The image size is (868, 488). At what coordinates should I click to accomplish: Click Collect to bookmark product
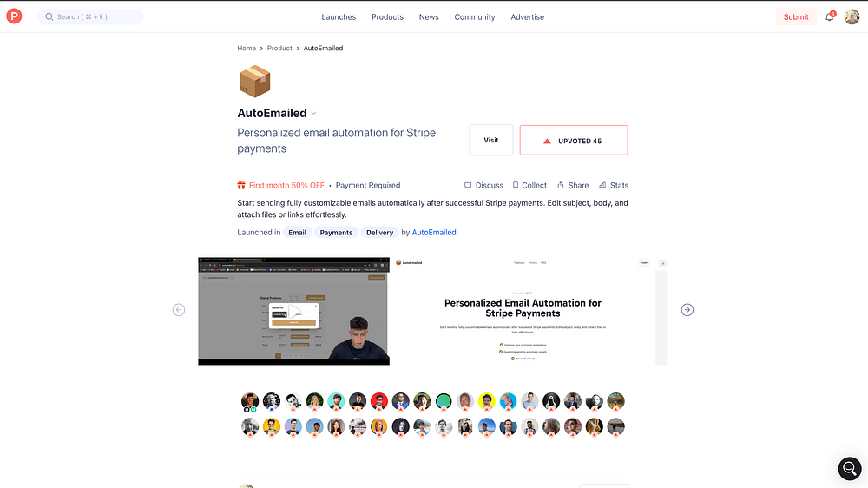pos(529,185)
